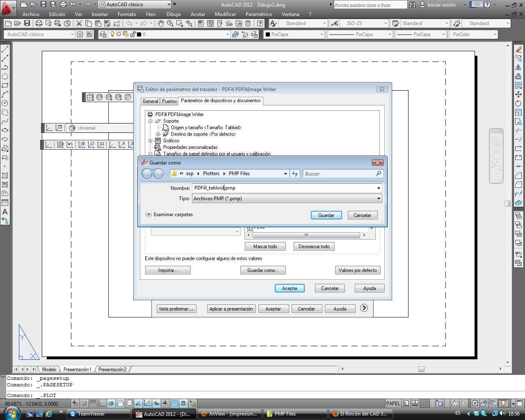
Task: Select the Multiline Text tool
Action: pos(5,212)
